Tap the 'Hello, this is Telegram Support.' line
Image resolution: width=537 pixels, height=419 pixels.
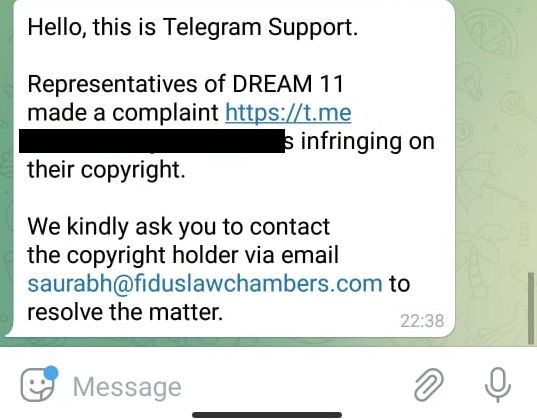point(193,27)
